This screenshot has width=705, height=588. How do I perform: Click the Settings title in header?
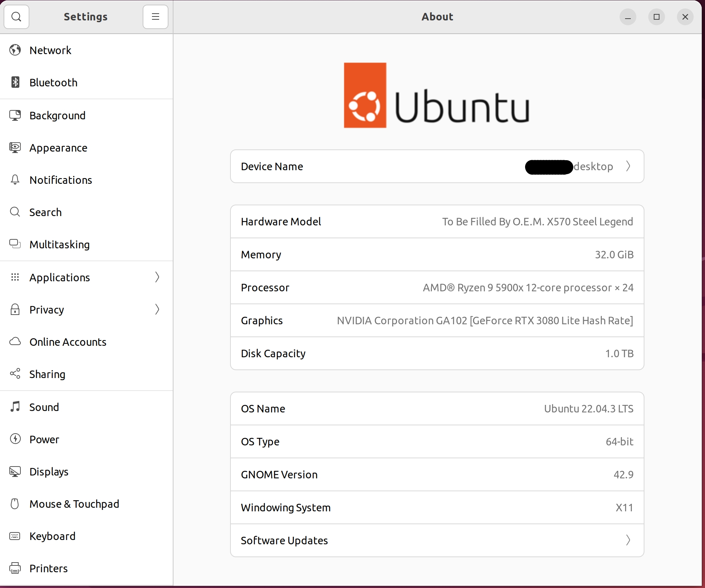pyautogui.click(x=86, y=16)
